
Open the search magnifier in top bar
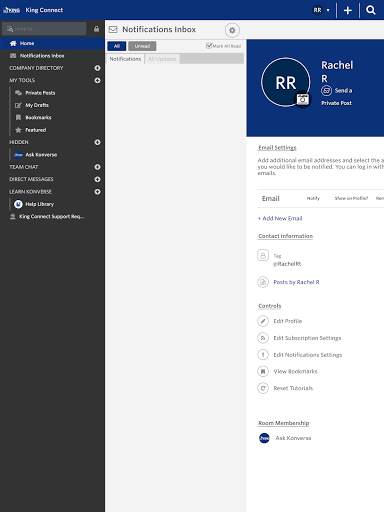point(371,10)
